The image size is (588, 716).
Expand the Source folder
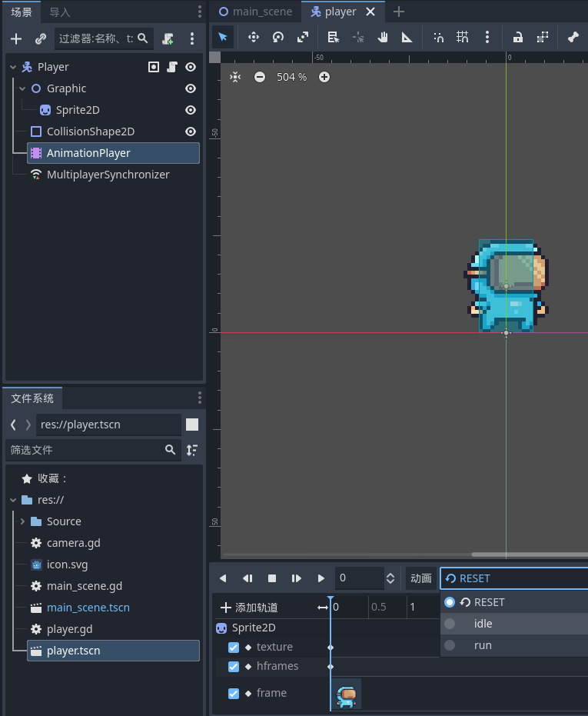point(22,521)
